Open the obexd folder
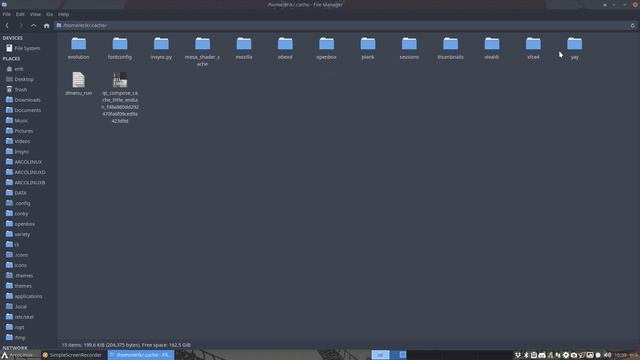The image size is (640, 360). pos(285,48)
